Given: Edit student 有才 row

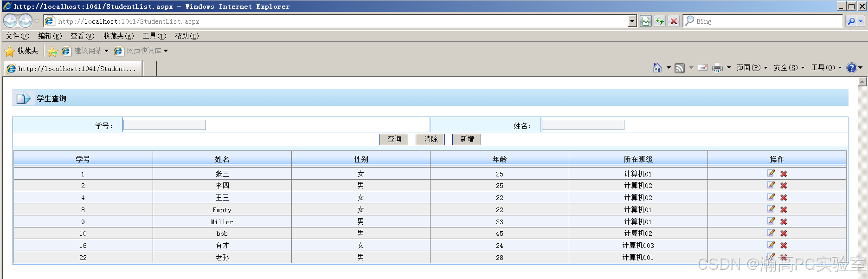Looking at the screenshot, I should tap(771, 245).
